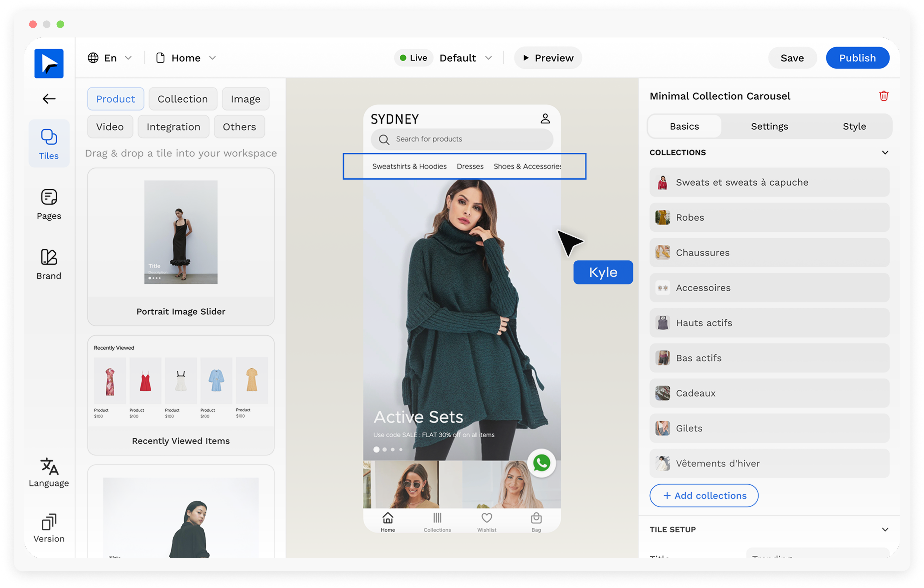
Task: Switch to the Settings tab
Action: 769,126
